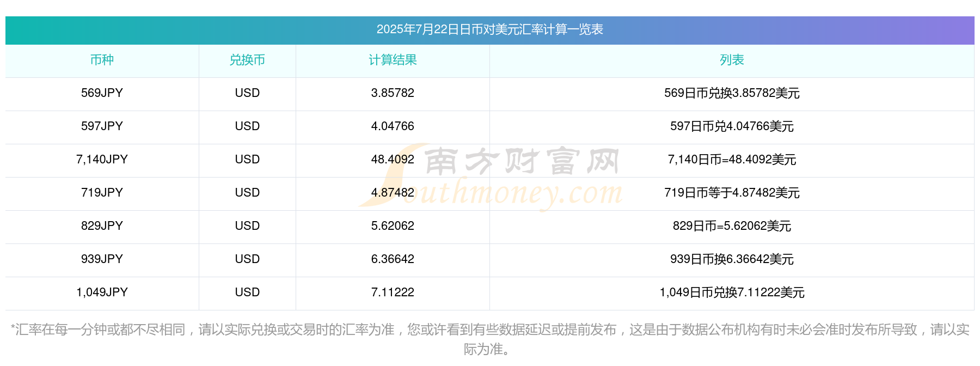This screenshot has height=366, width=980.
Task: Click the exchange rate disclaimer footnote
Action: click(x=489, y=339)
